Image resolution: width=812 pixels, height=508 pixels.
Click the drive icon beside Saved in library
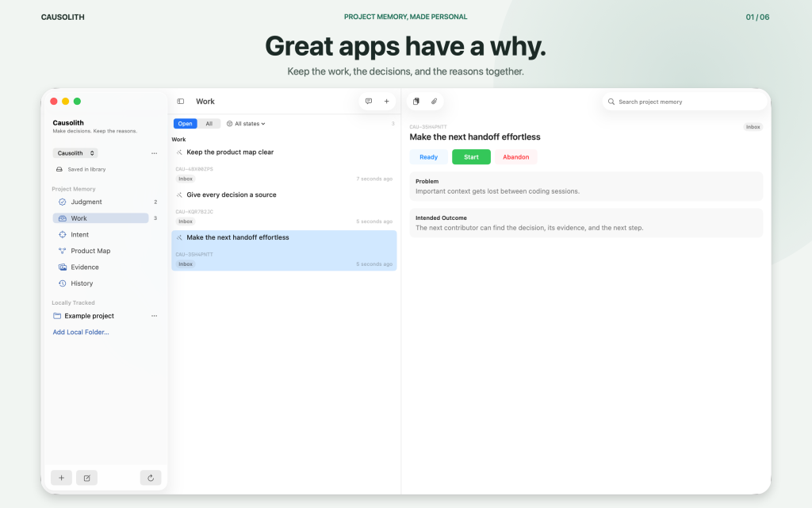pyautogui.click(x=59, y=169)
